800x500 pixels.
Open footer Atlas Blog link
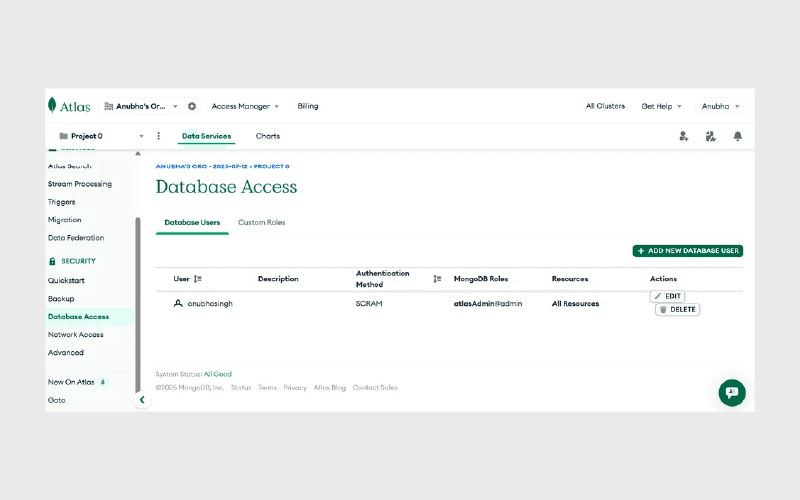[x=330, y=388]
